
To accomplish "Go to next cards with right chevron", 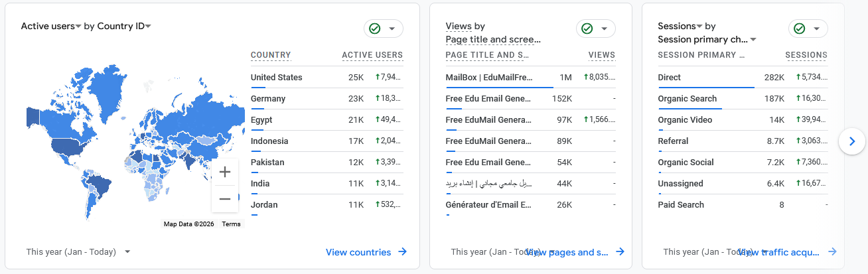I will 853,141.
